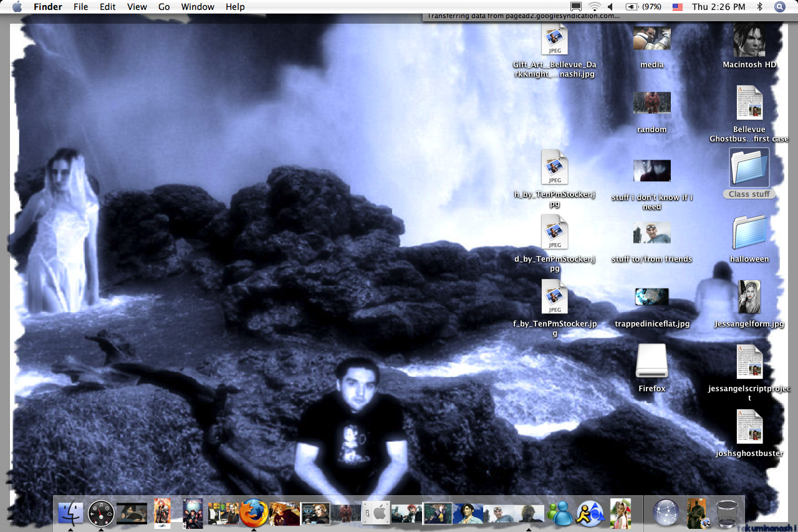
Task: Select the random folder icon
Action: tap(651, 103)
